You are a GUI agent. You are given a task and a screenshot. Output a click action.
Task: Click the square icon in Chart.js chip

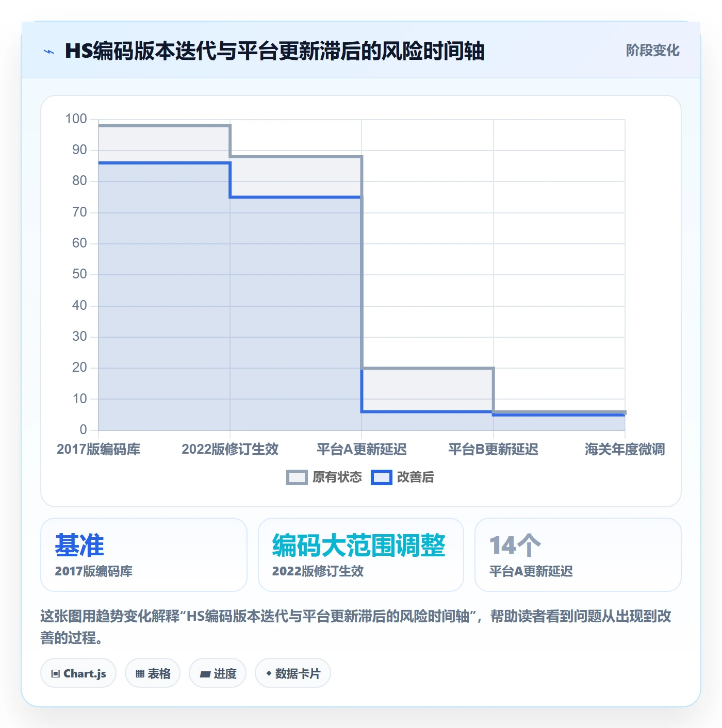click(56, 674)
